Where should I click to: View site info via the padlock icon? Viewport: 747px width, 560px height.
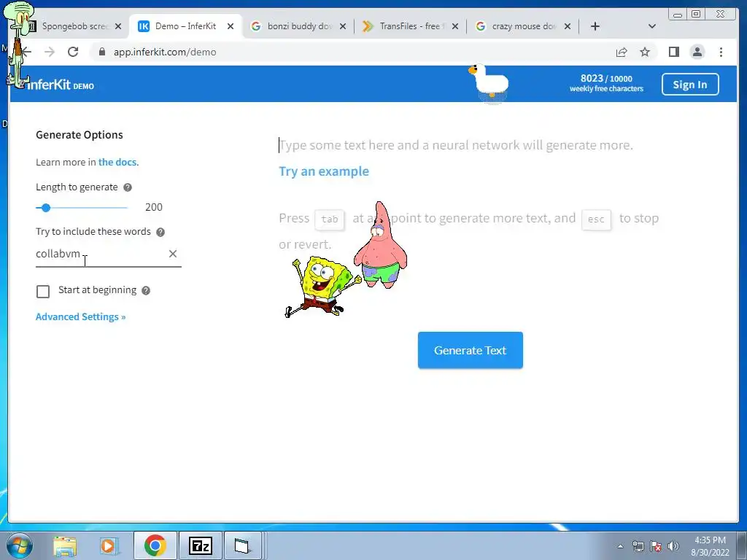pos(102,52)
